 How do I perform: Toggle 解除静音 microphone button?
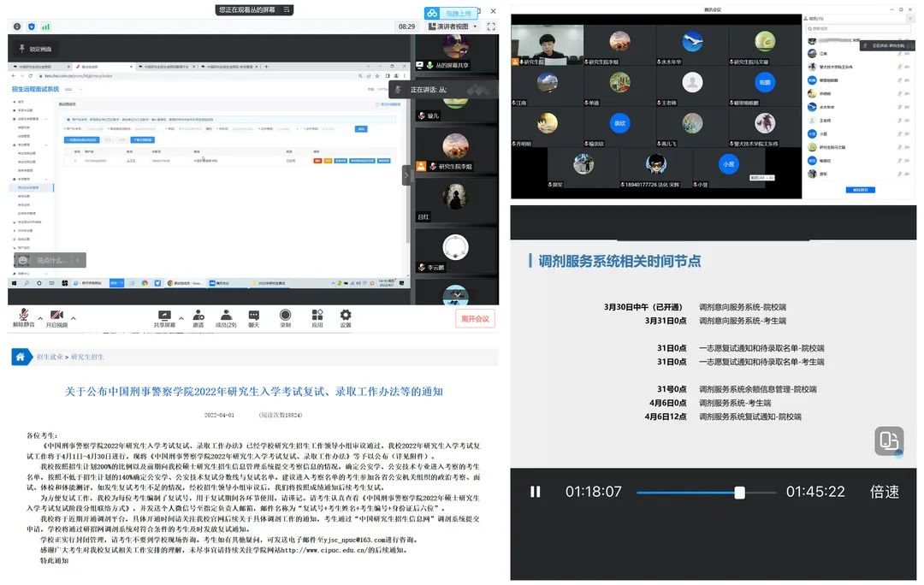pos(24,317)
